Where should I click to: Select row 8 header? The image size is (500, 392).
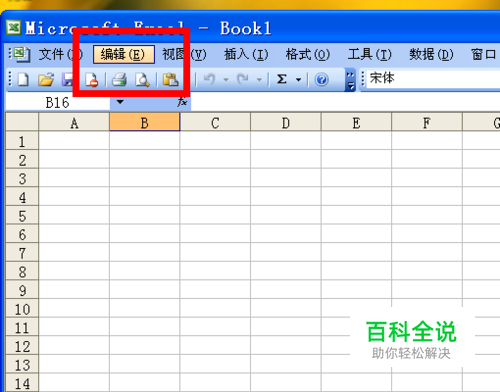tap(22, 271)
